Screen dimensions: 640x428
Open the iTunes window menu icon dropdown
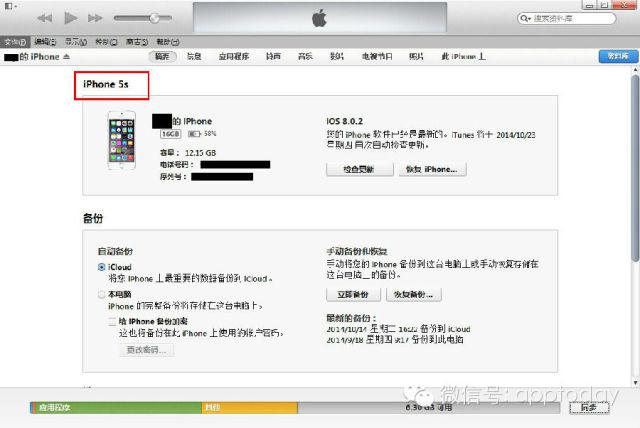[9, 6]
